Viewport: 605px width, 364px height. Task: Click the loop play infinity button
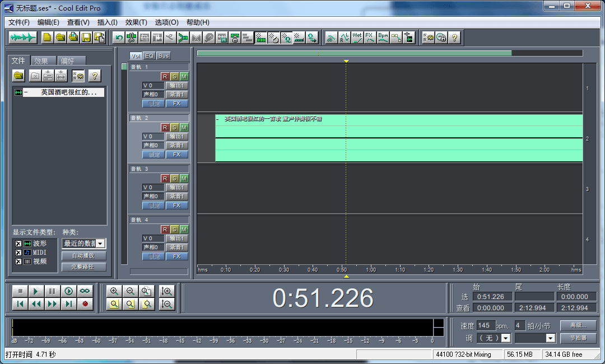click(x=85, y=291)
